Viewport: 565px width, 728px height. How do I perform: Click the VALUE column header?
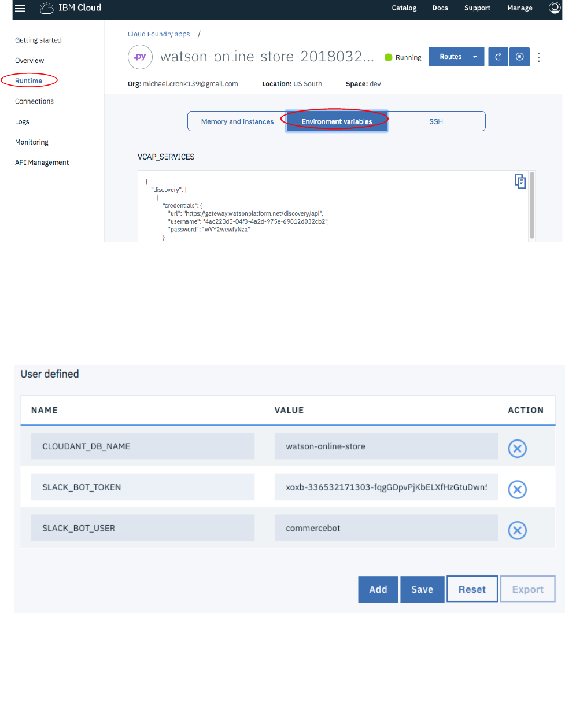(289, 410)
